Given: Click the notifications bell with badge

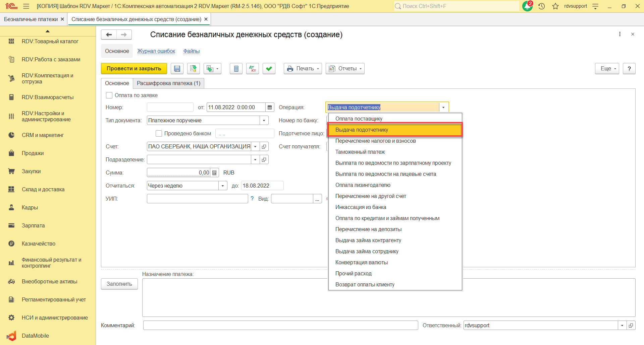Looking at the screenshot, I should [x=527, y=6].
